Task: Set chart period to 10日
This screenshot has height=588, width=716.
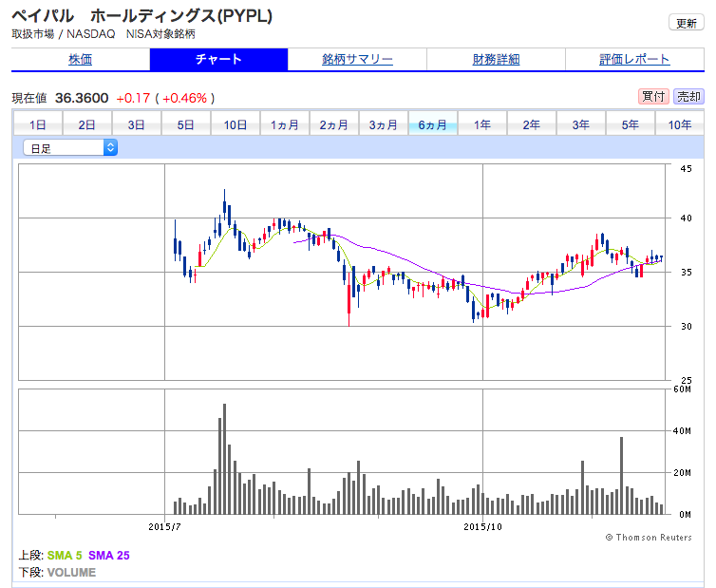Action: tap(236, 124)
